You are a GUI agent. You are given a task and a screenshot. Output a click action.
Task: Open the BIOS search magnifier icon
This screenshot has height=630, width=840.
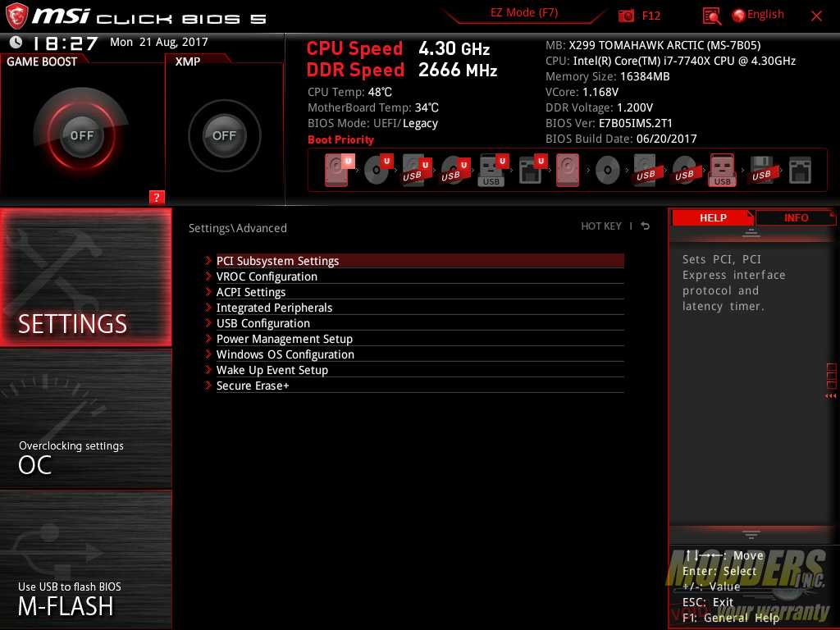pos(711,16)
